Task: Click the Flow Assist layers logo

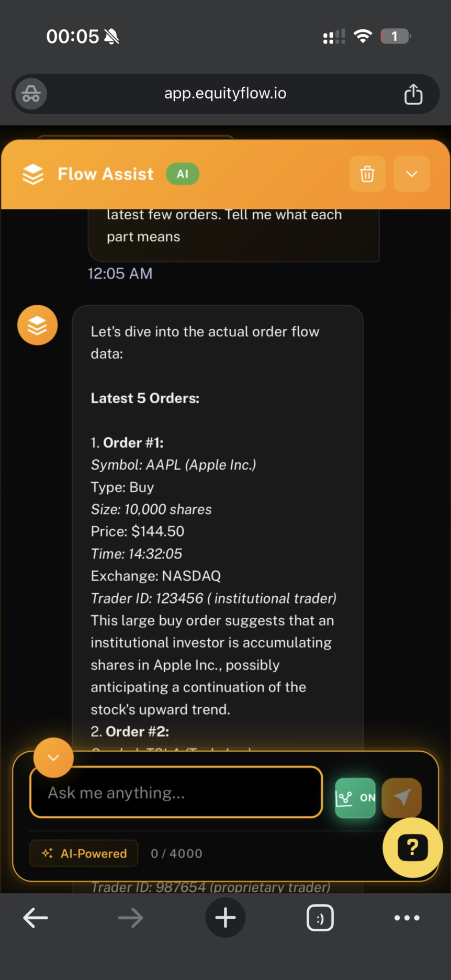Action: [33, 174]
